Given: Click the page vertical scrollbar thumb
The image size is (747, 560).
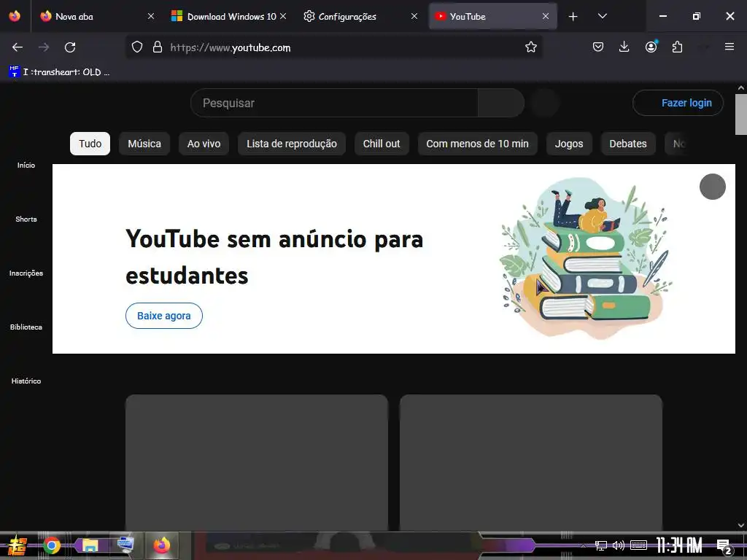Looking at the screenshot, I should [741, 114].
